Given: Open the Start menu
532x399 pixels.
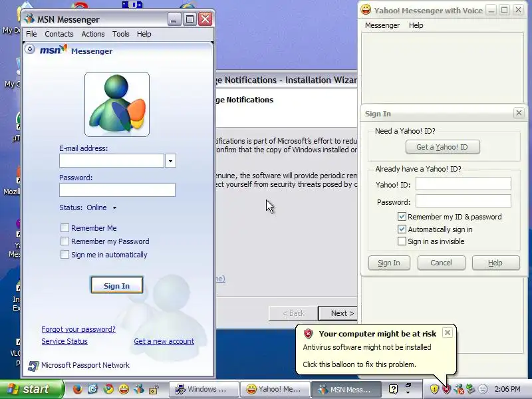Looking at the screenshot, I should tap(31, 389).
